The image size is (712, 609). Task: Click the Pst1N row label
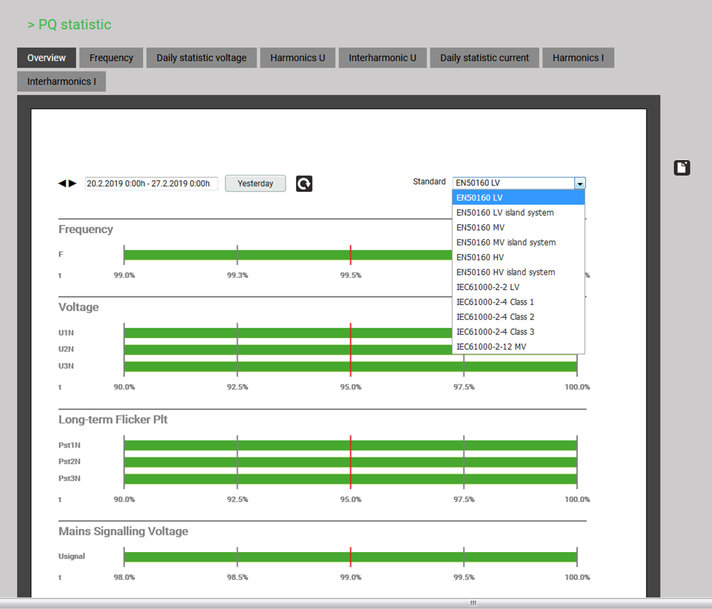(69, 445)
